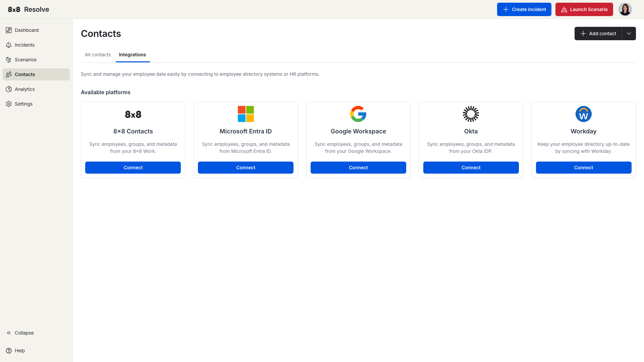
Task: Open the Analytics sidebar item
Action: point(36,89)
